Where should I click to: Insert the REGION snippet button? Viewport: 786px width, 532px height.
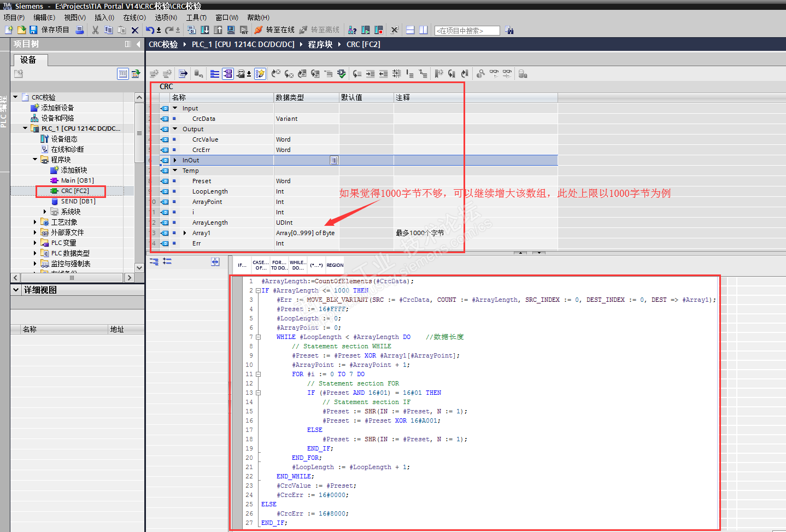[335, 265]
